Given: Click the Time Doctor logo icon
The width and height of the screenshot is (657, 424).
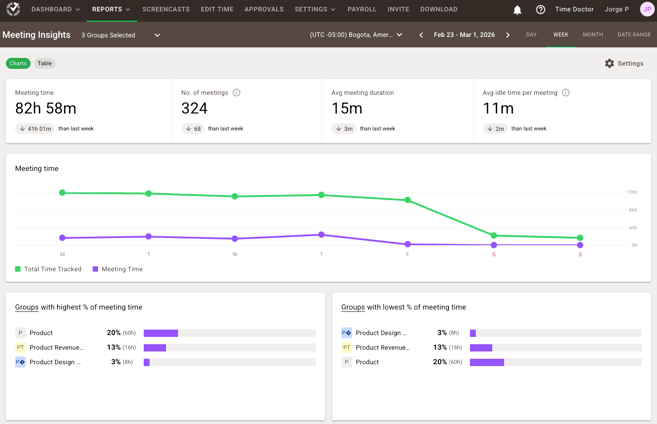Looking at the screenshot, I should pyautogui.click(x=13, y=9).
